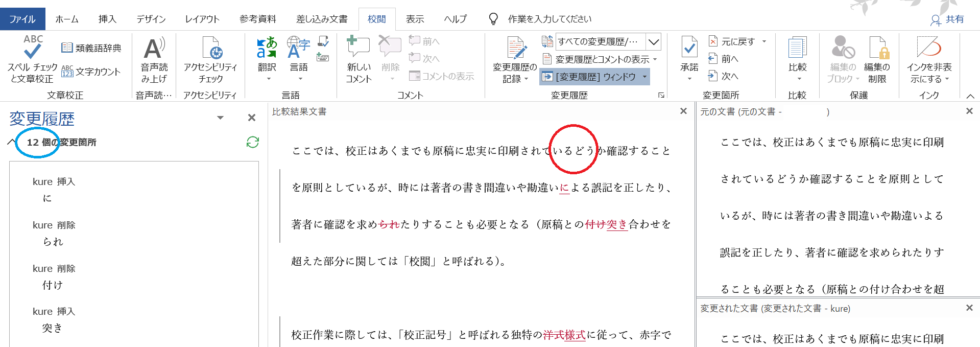The image size is (980, 347).
Task: Refresh the revisions count
Action: click(x=253, y=142)
